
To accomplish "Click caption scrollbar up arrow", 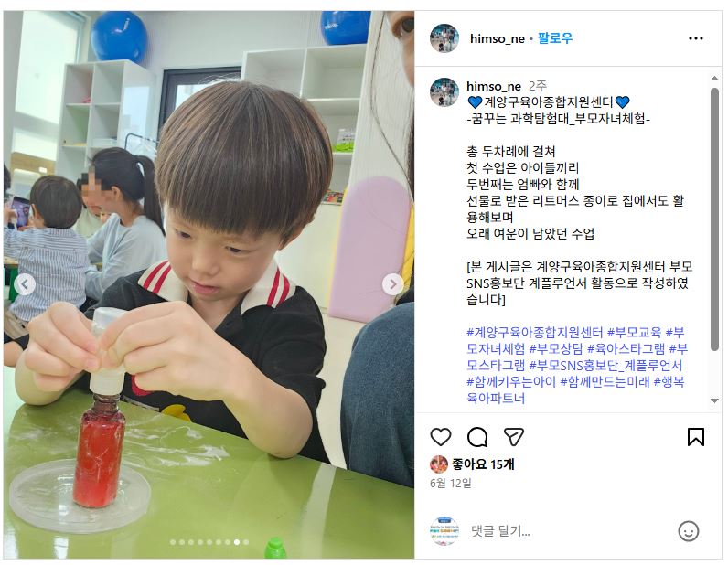I will pyautogui.click(x=714, y=79).
